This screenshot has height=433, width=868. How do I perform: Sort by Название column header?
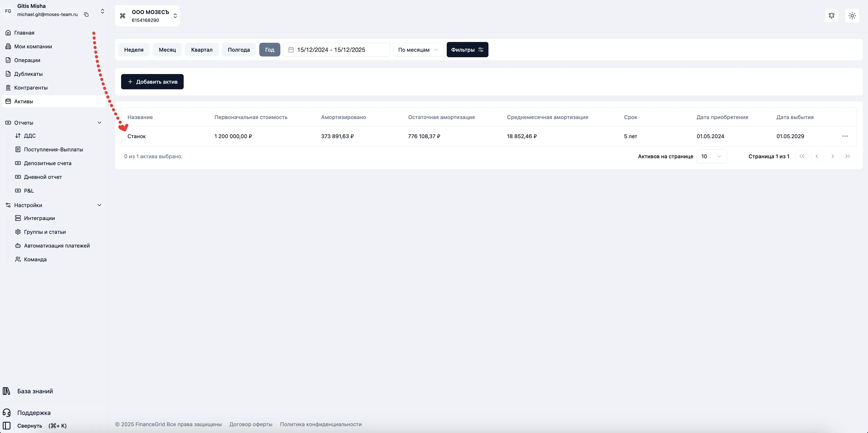pyautogui.click(x=140, y=117)
